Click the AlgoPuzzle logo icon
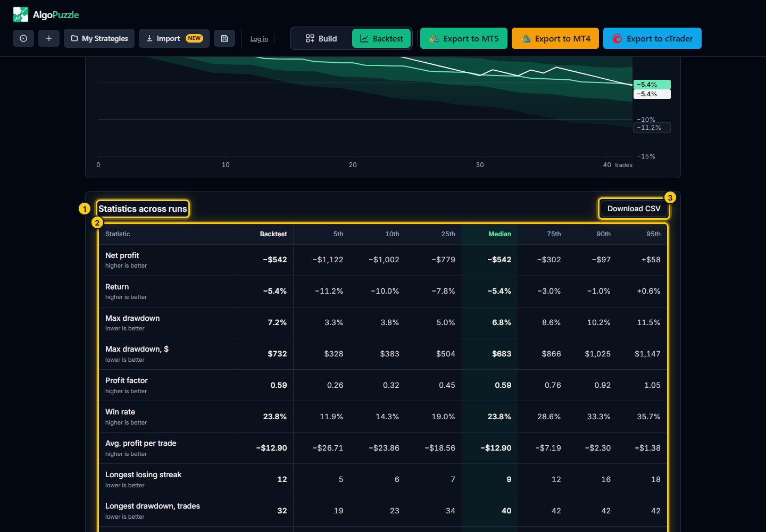Viewport: 766px width, 532px height. pyautogui.click(x=21, y=14)
